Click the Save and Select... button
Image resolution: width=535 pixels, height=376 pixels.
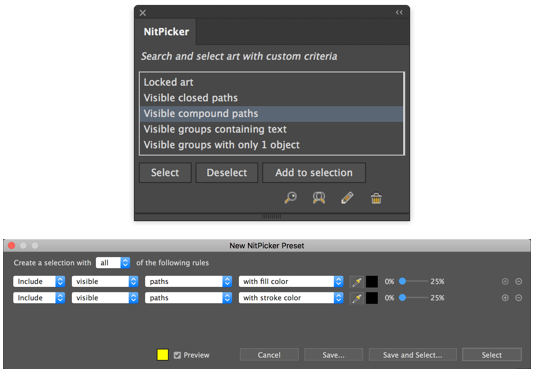(413, 355)
